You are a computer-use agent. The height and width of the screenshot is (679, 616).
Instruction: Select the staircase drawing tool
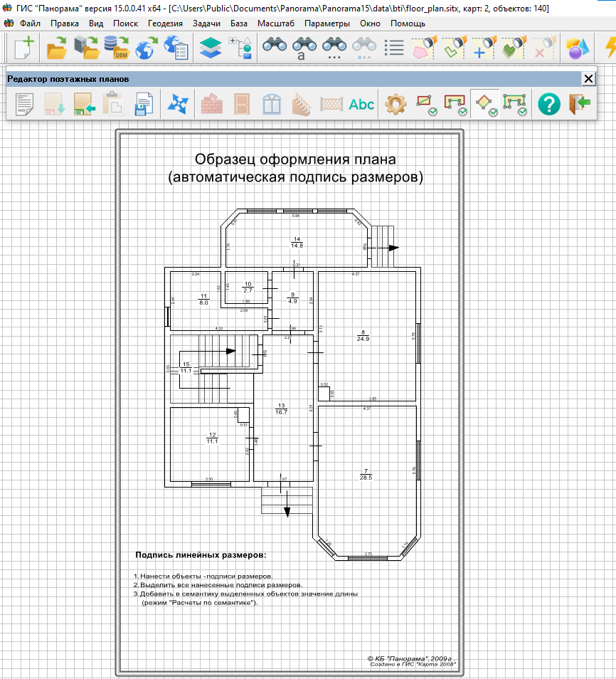pos(301,105)
